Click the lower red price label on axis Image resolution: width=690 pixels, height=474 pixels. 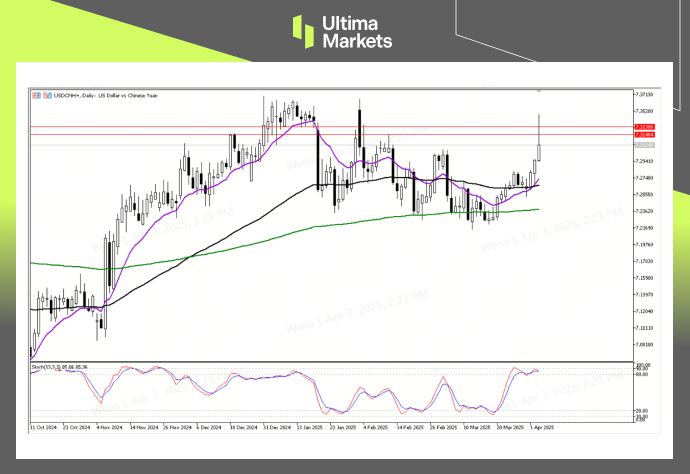(x=644, y=135)
